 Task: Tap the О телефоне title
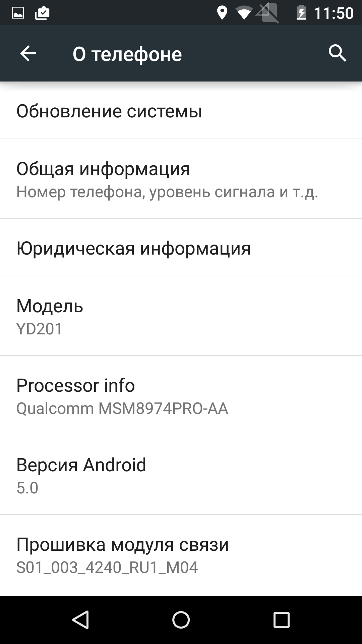pos(127,54)
